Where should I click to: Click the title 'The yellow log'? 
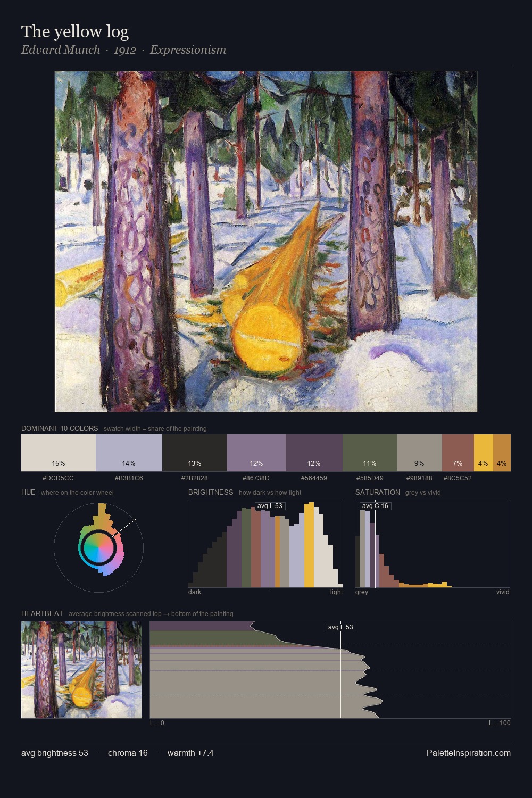click(x=75, y=32)
